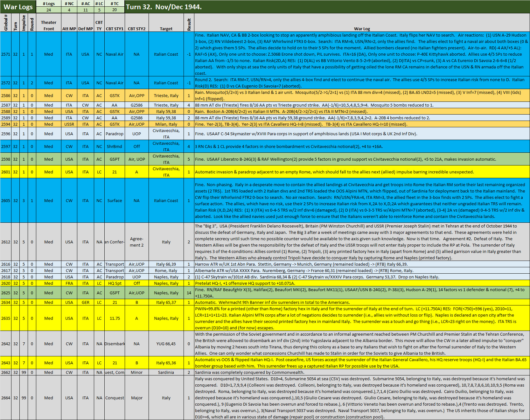The height and width of the screenshot is (420, 530).
Task: Click the "# NC" header cell
Action: tap(69, 3)
